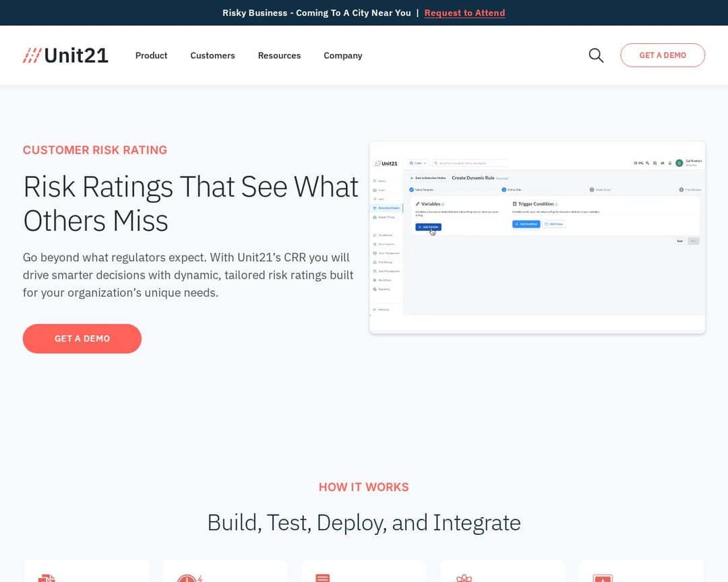Click the "Risk Ratings That See What Others Miss" headline
This screenshot has height=582, width=728.
191,203
